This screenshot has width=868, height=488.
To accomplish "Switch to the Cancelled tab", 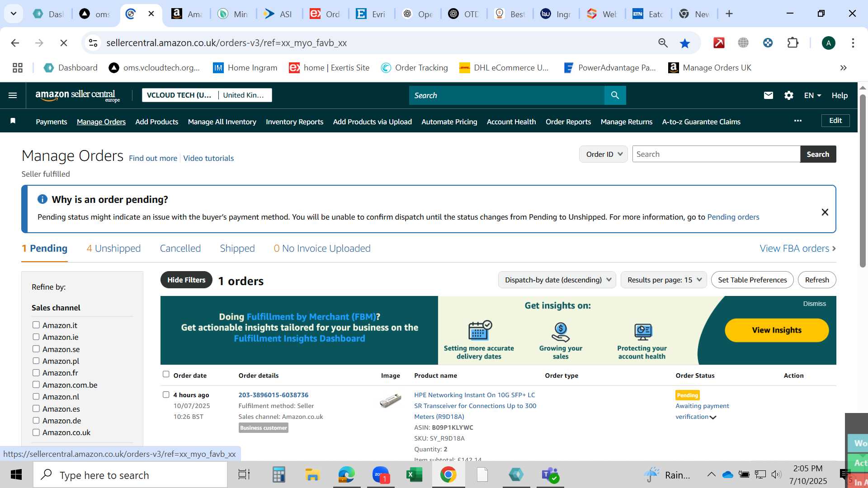I will [180, 248].
